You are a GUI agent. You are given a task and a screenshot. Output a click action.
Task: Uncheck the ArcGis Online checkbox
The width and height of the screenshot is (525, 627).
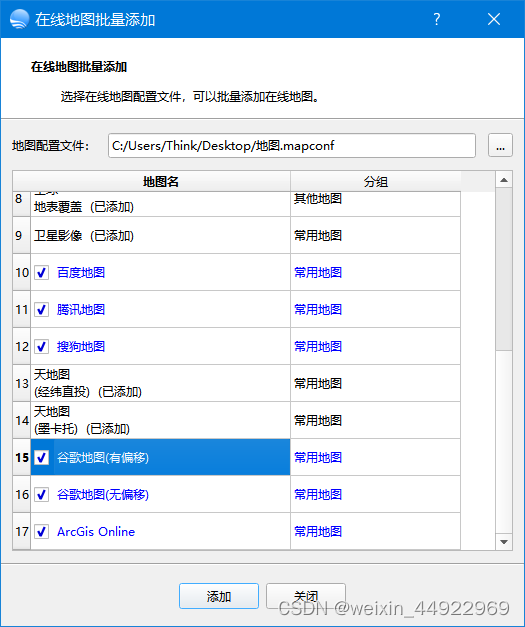[42, 531]
